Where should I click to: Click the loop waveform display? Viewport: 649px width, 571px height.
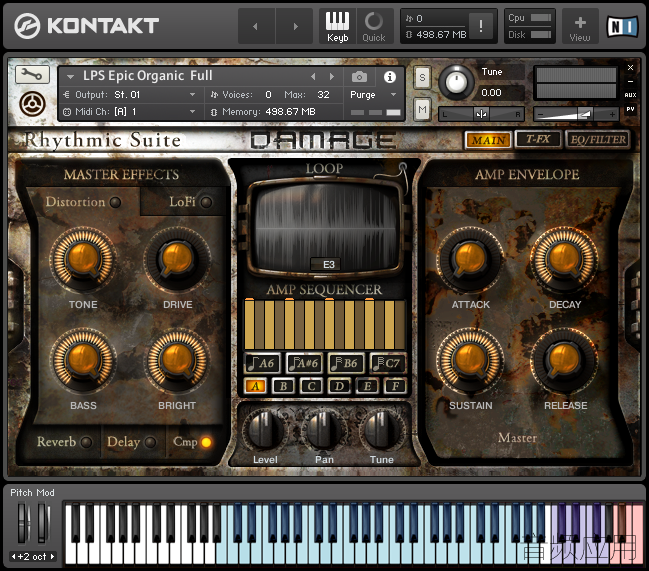[325, 229]
